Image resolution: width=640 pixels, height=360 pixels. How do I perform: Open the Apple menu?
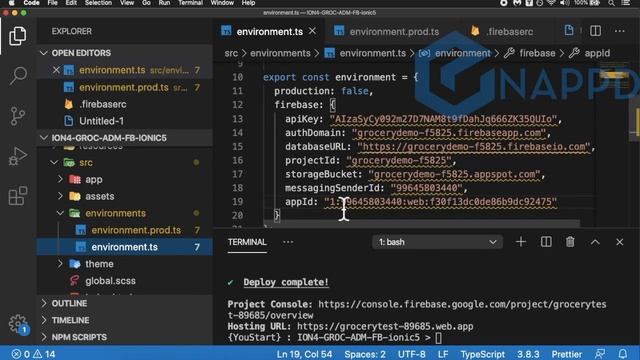point(12,3)
